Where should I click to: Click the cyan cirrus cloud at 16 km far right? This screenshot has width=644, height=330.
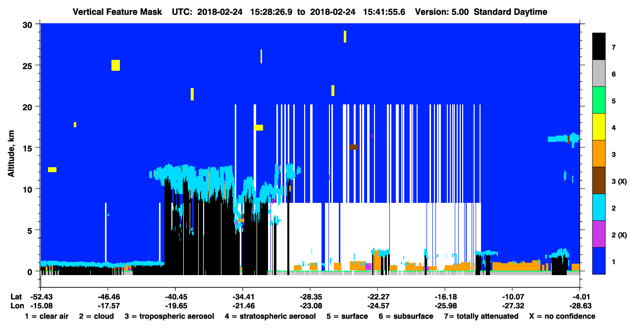pos(563,138)
